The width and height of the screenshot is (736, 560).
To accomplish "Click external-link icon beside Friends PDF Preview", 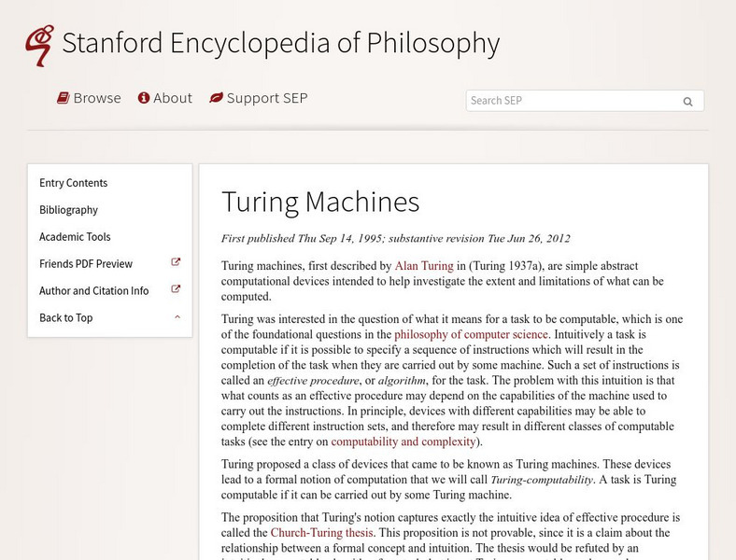I will 176,262.
